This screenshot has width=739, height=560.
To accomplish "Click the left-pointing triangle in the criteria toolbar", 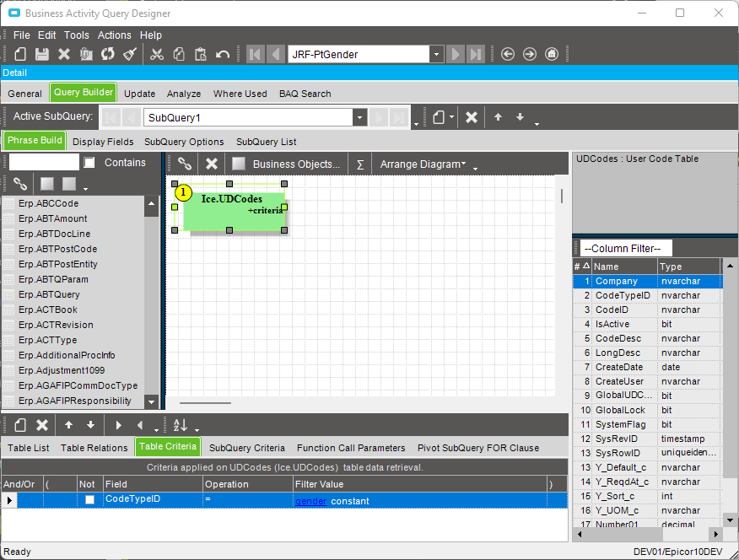I will pos(140,425).
